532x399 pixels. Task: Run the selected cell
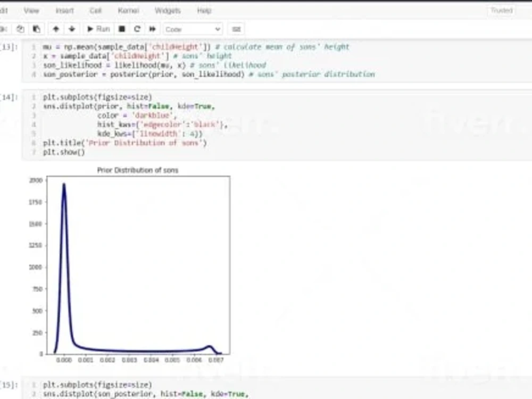click(x=98, y=29)
